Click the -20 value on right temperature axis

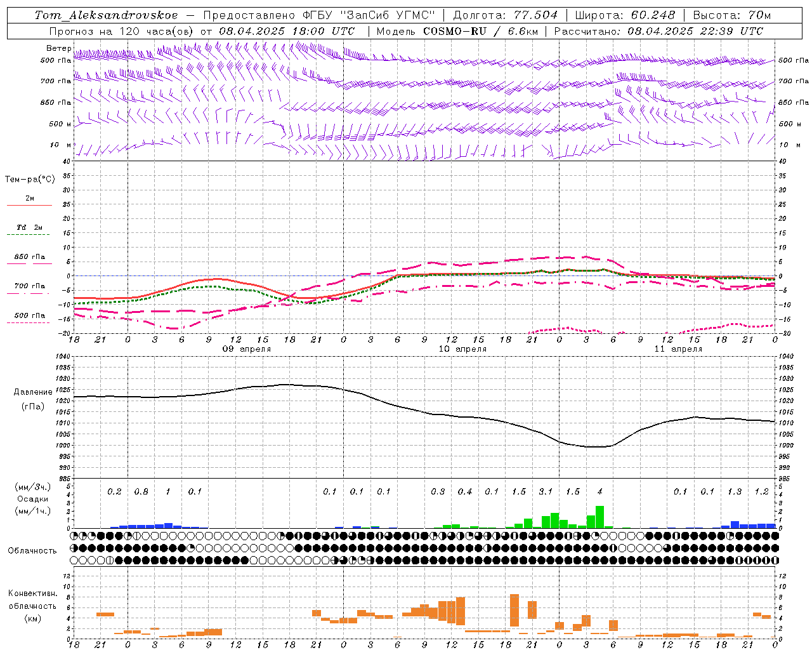783,333
